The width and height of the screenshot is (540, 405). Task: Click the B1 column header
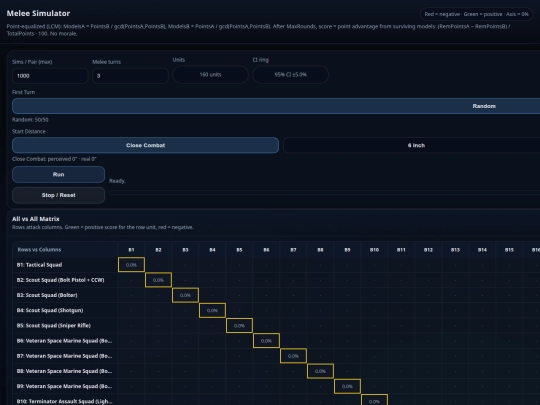[131, 250]
